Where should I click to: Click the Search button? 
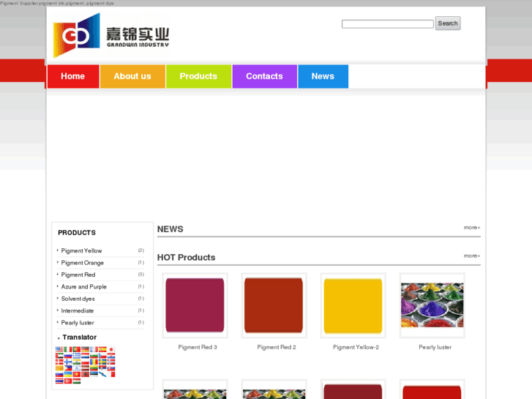pyautogui.click(x=448, y=23)
